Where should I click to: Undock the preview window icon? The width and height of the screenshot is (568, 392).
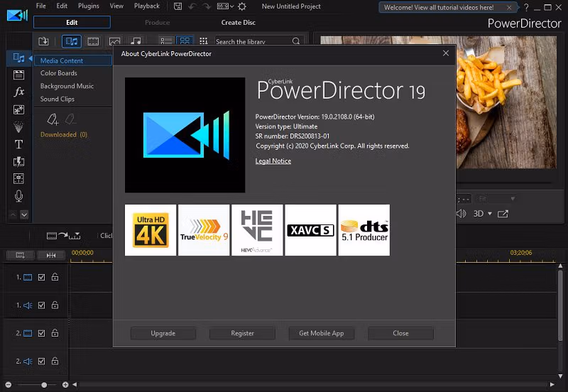tap(503, 214)
